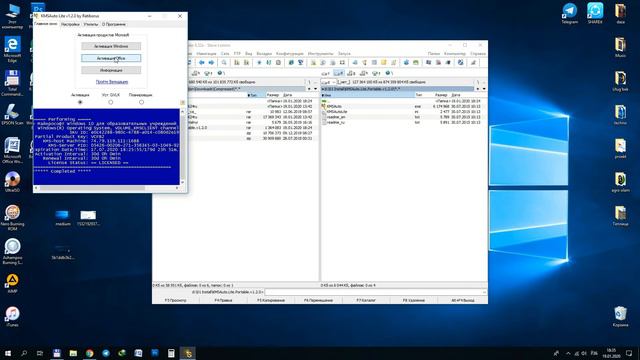The image size is (640, 360).
Task: Click F5 Копирование function button
Action: [x=271, y=300]
